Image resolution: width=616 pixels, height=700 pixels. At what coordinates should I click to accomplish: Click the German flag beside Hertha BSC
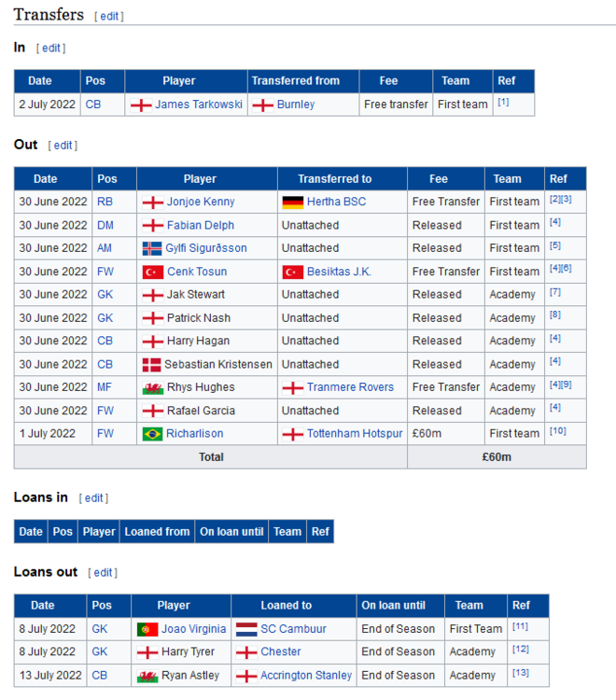[x=292, y=202]
